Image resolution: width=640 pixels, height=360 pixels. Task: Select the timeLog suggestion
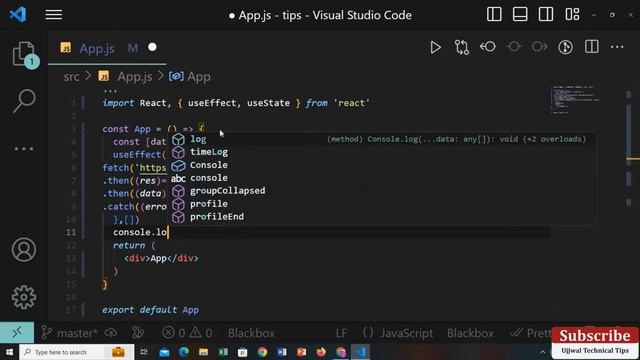(x=384, y=152)
